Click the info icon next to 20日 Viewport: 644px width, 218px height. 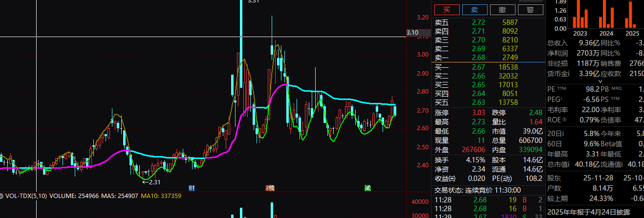(563, 134)
